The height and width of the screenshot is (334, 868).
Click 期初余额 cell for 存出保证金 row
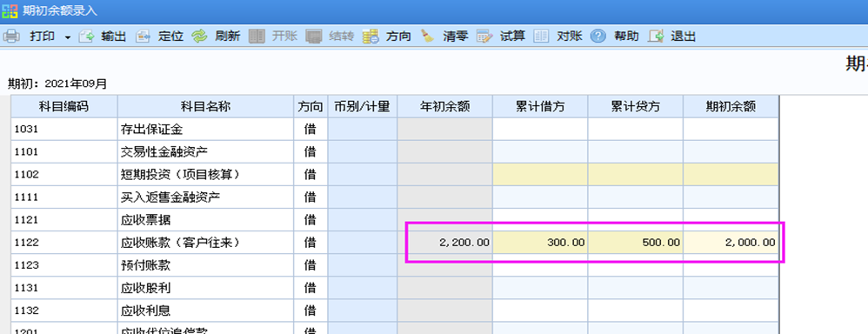(x=731, y=129)
